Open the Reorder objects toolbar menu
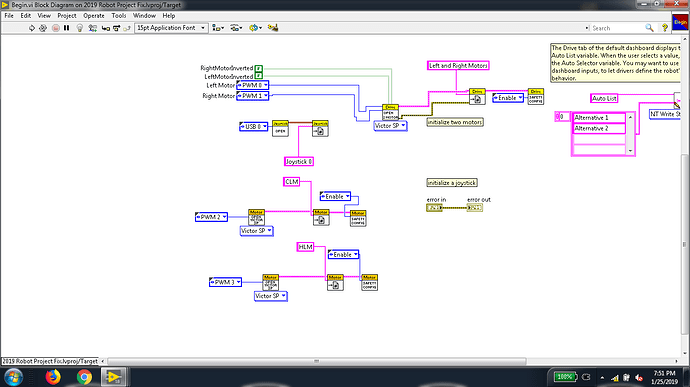 [x=255, y=28]
